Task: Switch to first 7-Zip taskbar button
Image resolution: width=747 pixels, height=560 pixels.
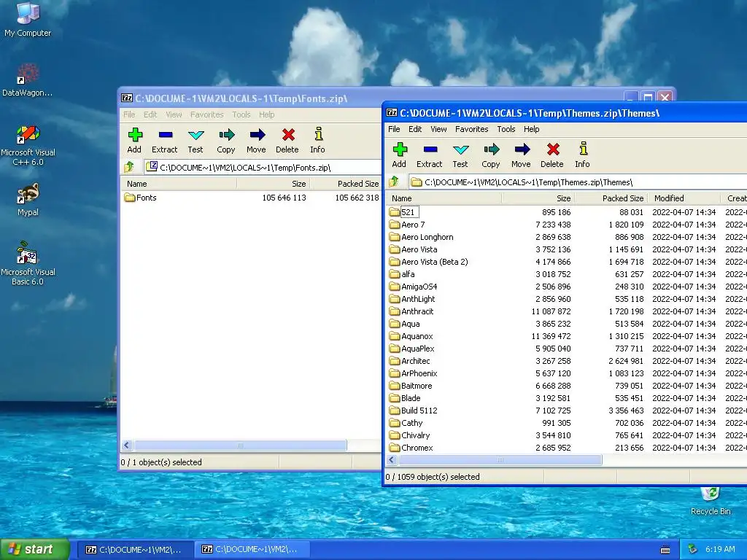Action: click(134, 550)
